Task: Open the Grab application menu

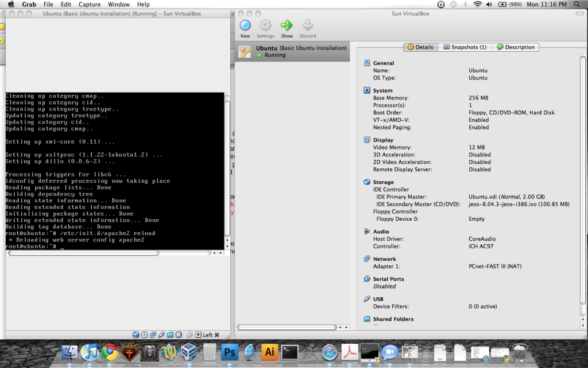Action: coord(29,4)
